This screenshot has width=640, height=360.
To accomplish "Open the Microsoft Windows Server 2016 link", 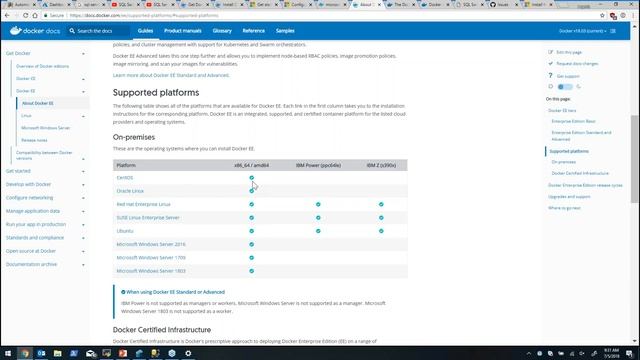I will point(151,244).
